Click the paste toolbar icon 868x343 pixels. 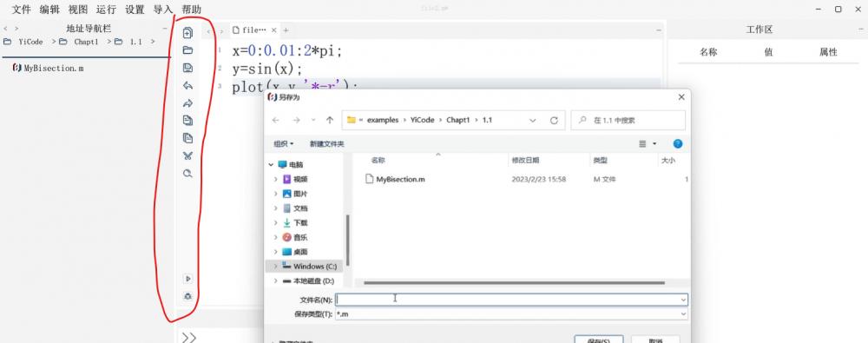(x=187, y=138)
